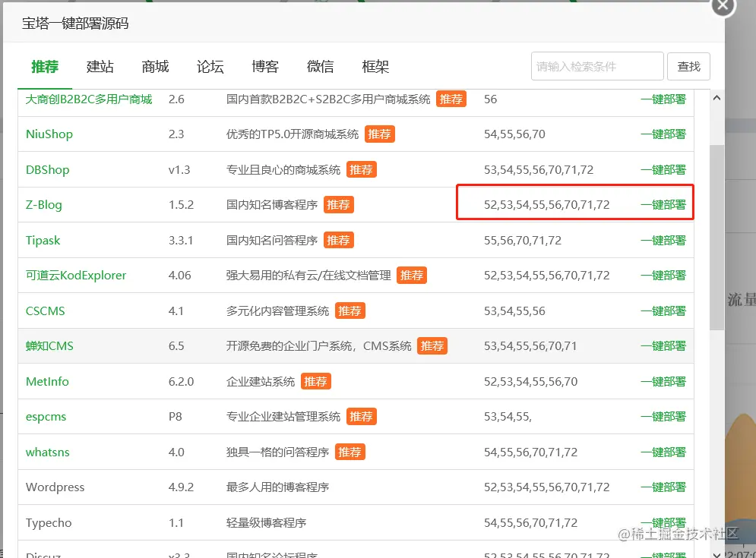Go to the 论坛 tab
Viewport: 756px width, 558px height.
tap(210, 67)
